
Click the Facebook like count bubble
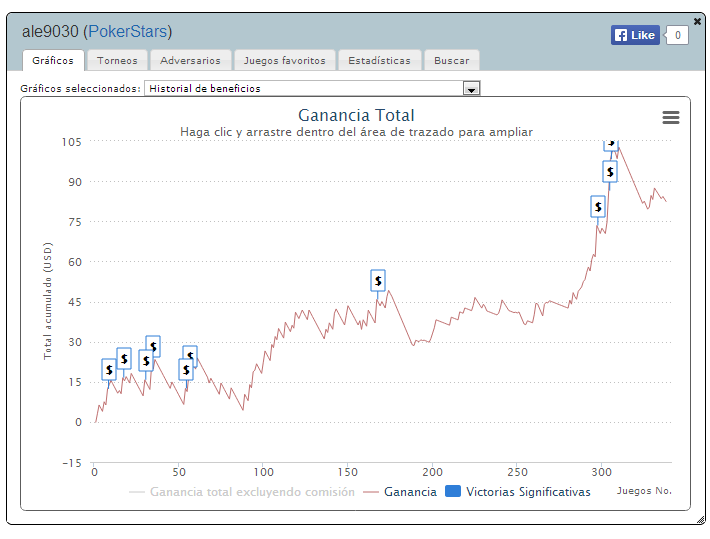click(x=677, y=35)
